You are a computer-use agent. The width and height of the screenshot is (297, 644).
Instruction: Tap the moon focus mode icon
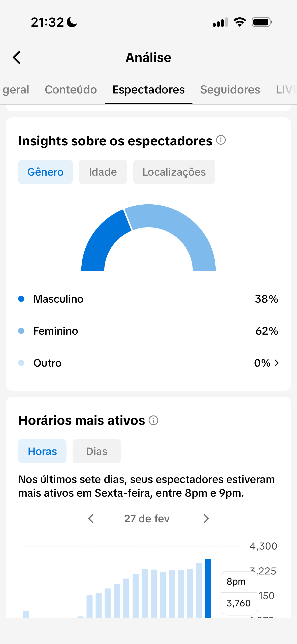(72, 22)
